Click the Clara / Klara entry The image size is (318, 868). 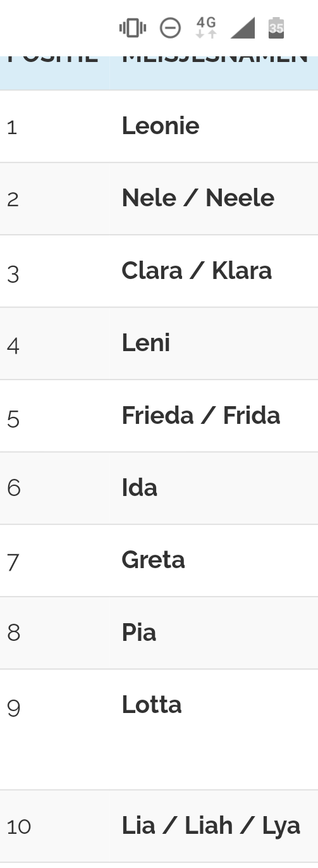click(197, 270)
